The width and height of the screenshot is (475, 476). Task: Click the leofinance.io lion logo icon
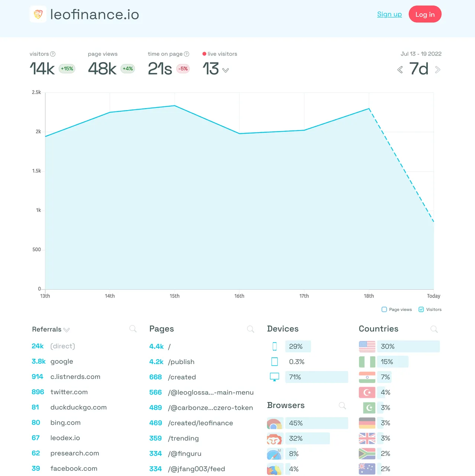tap(38, 14)
